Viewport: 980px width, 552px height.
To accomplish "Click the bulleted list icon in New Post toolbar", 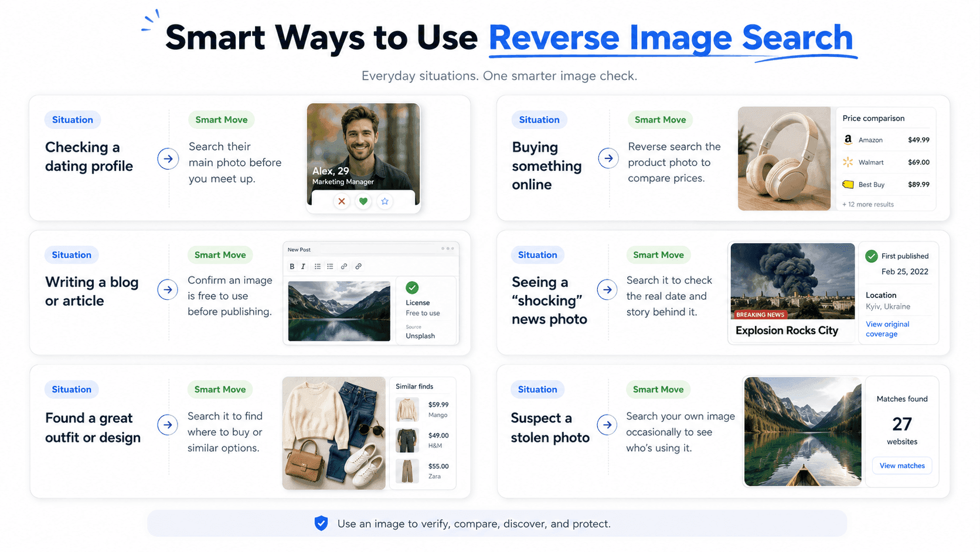I will (x=318, y=266).
